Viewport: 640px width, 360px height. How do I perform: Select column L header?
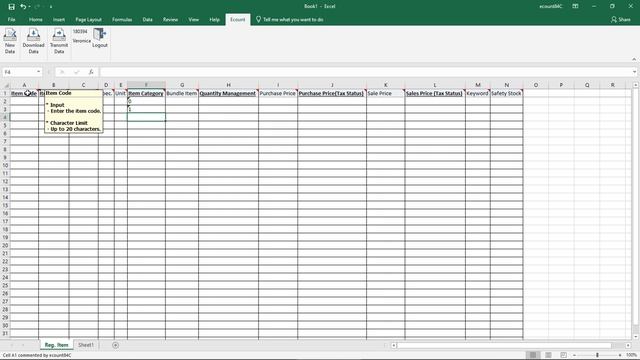point(435,85)
